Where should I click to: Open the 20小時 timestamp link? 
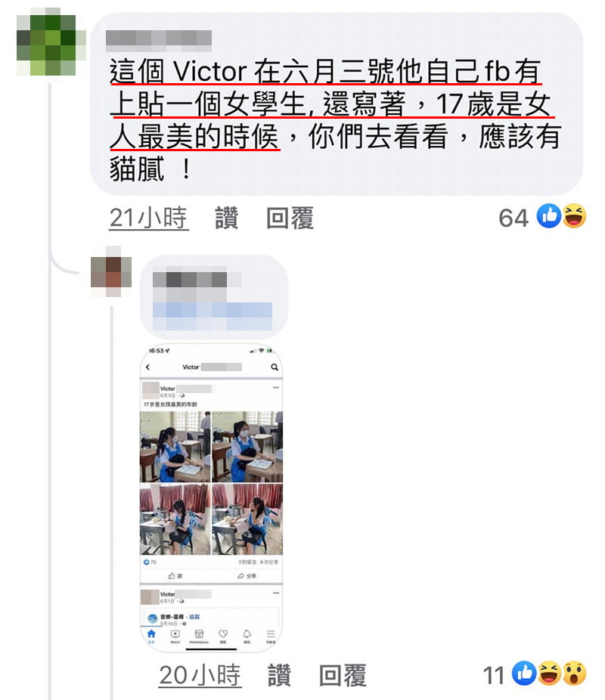pos(200,675)
